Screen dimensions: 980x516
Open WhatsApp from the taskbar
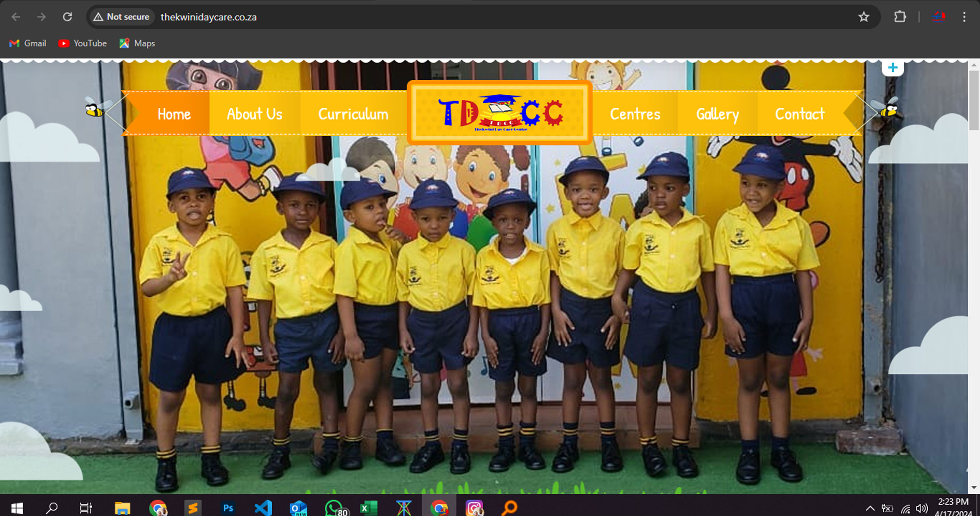[x=333, y=508]
